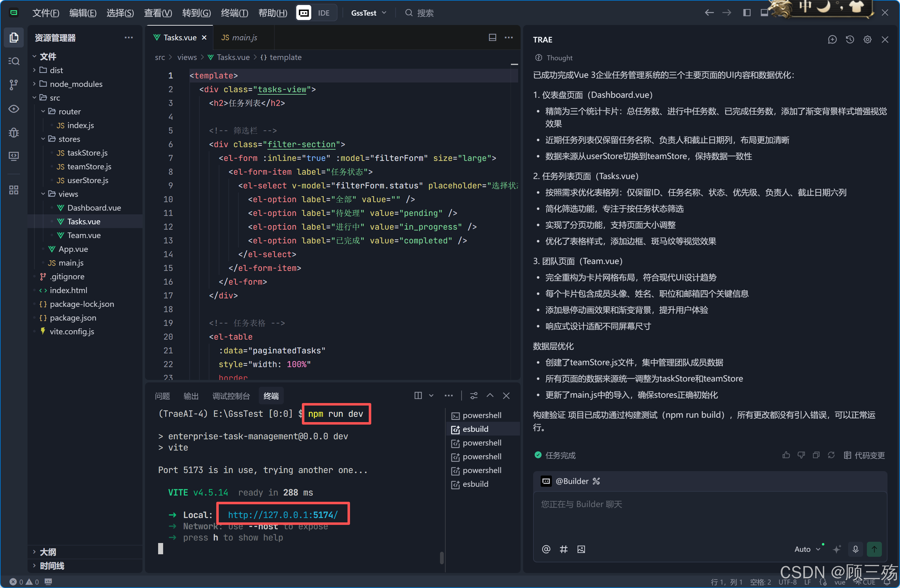
Task: Attach an image with the image icon
Action: point(581,549)
